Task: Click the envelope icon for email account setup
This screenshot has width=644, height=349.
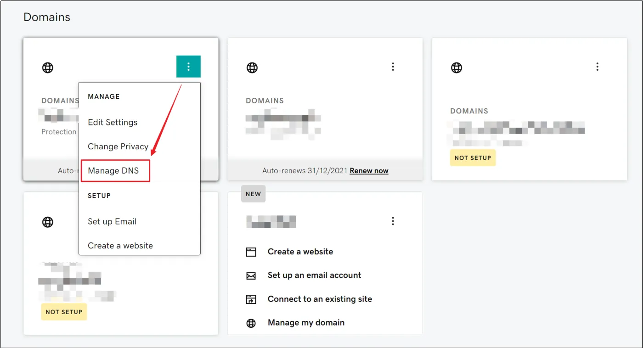Action: click(251, 276)
